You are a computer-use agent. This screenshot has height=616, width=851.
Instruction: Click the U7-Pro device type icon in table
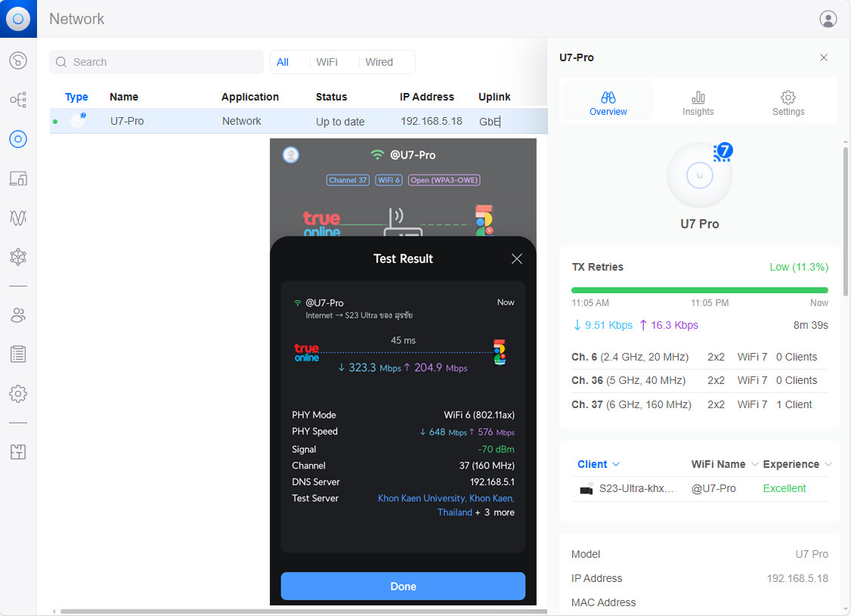[x=78, y=120]
